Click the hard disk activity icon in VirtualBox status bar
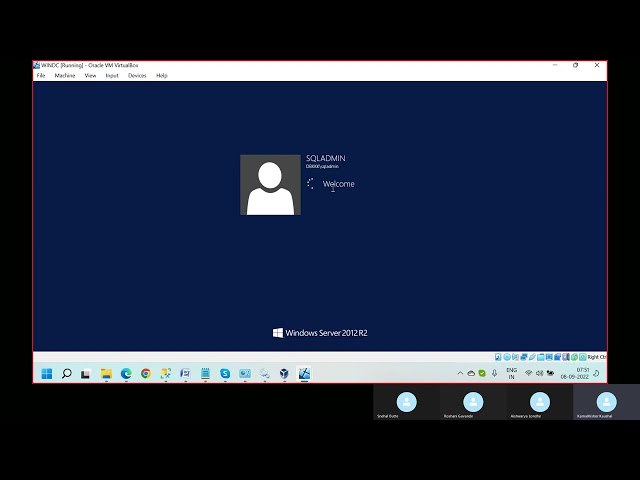 pos(498,357)
